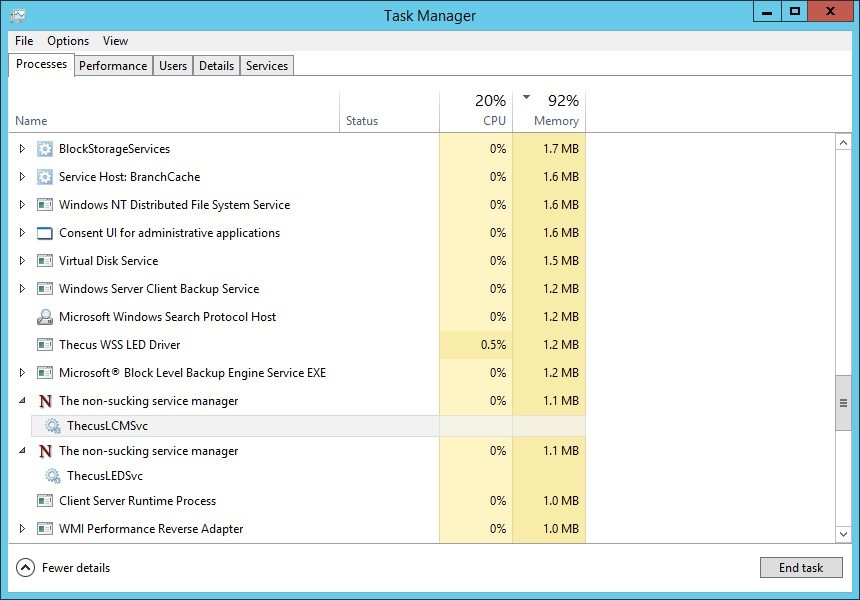The width and height of the screenshot is (860, 600).
Task: Expand Microsoft Block Level Backup Engine Service
Action: coord(22,372)
